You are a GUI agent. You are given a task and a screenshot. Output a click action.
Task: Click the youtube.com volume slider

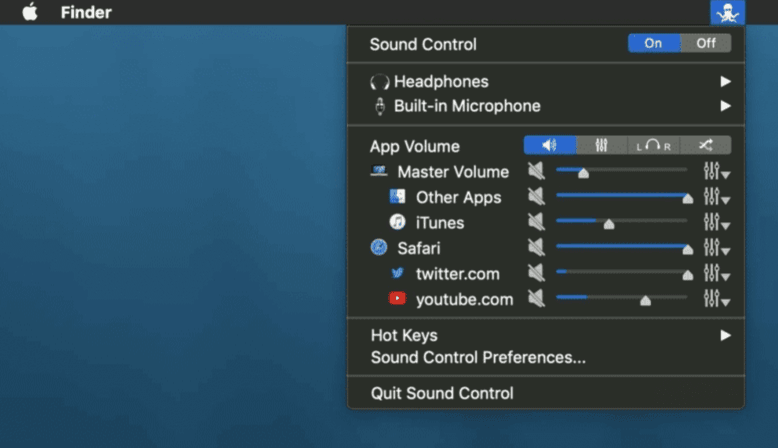622,298
